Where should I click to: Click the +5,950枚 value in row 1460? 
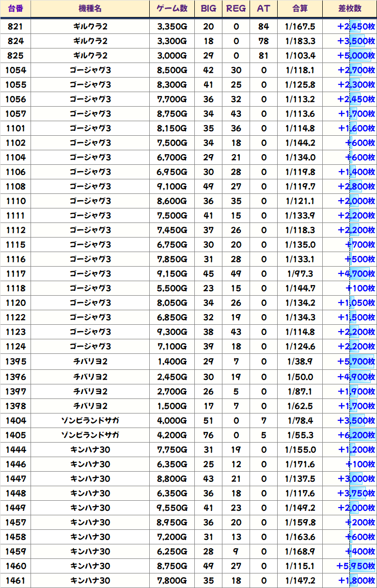pyautogui.click(x=356, y=566)
